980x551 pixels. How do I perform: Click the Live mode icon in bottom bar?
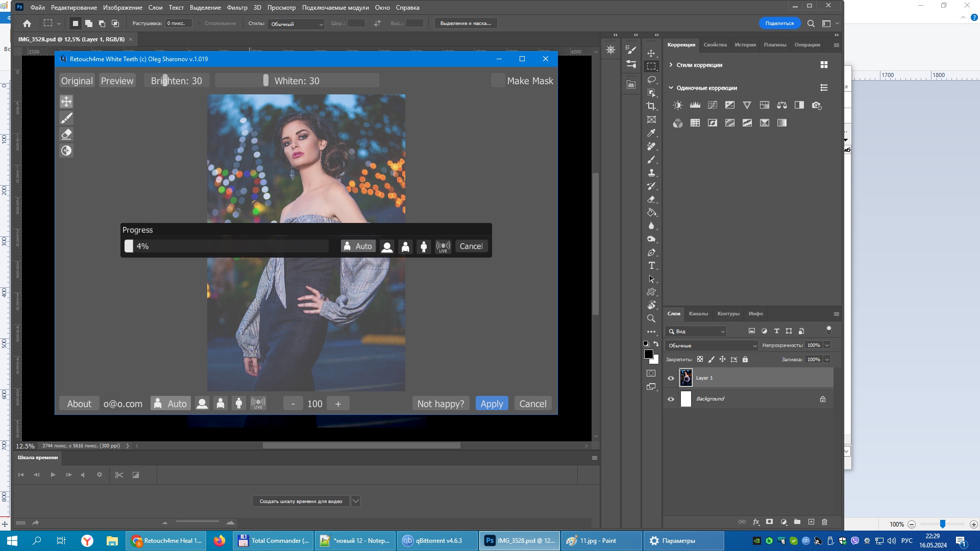pyautogui.click(x=258, y=404)
